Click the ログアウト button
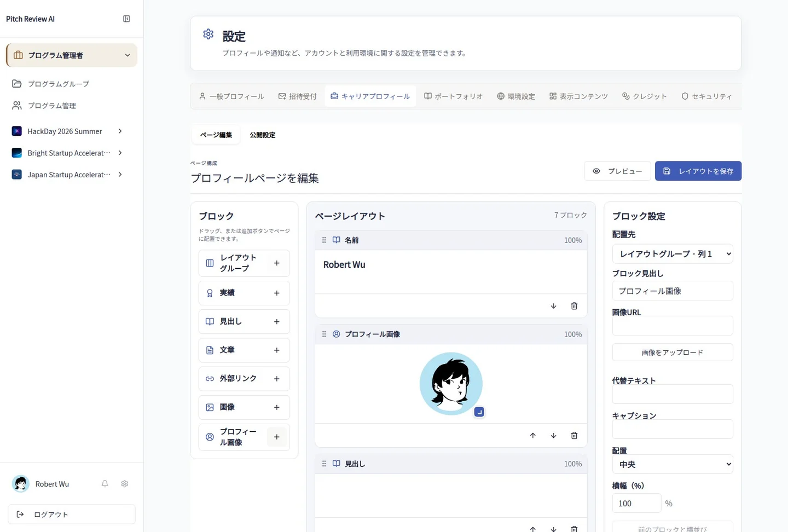788x532 pixels. 72,514
